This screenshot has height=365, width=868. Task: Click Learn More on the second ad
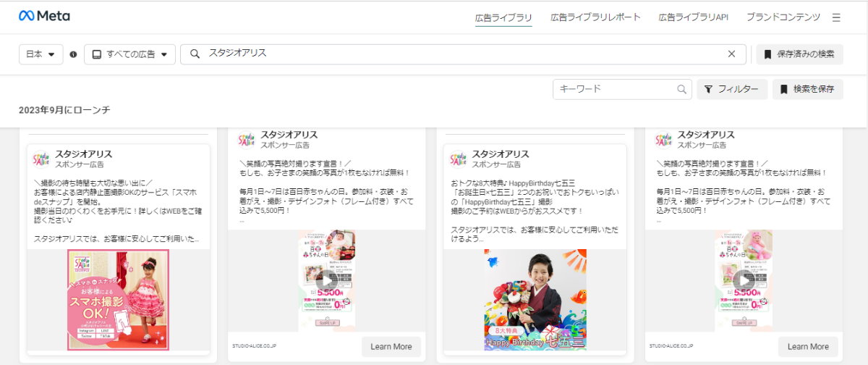click(391, 346)
